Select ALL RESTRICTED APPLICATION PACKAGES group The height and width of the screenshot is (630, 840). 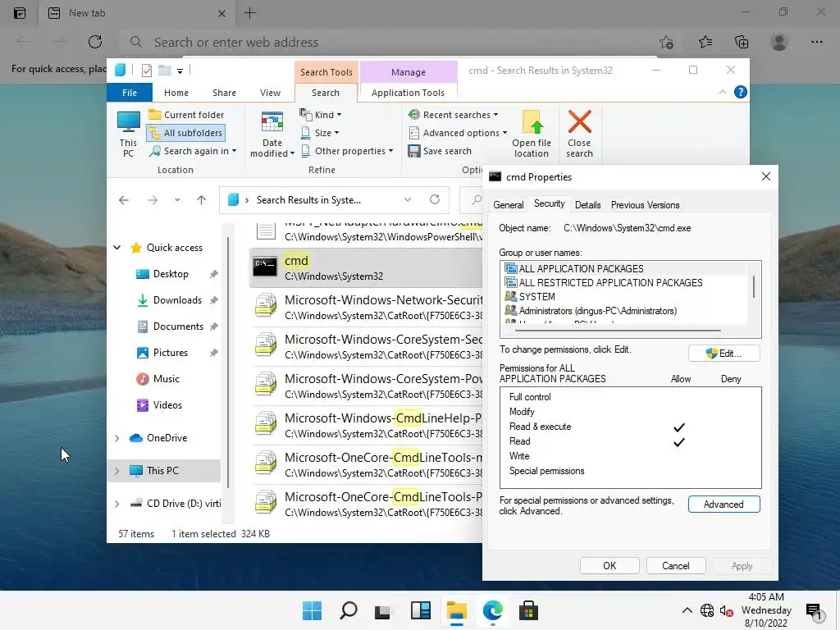pos(610,282)
